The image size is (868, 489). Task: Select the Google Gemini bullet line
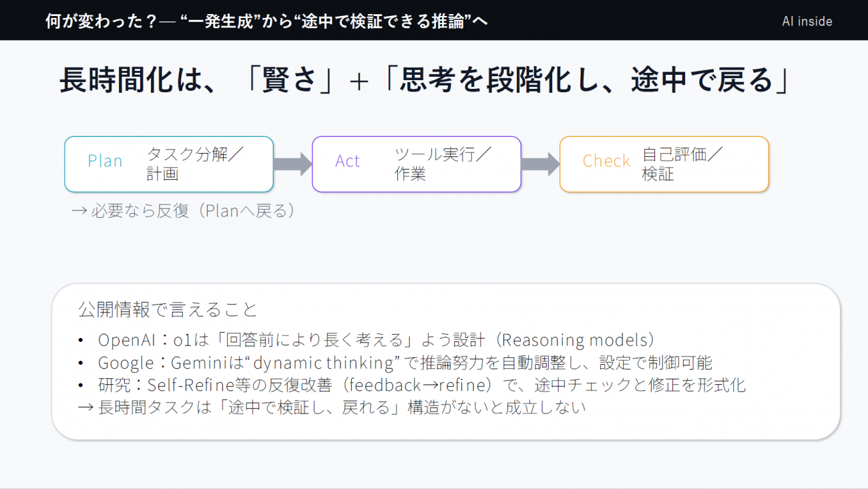point(405,363)
